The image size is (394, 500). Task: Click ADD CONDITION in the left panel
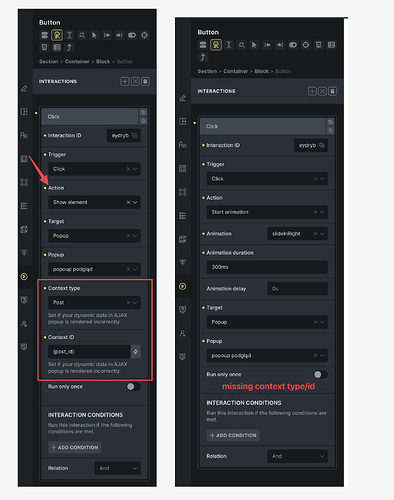pos(75,447)
